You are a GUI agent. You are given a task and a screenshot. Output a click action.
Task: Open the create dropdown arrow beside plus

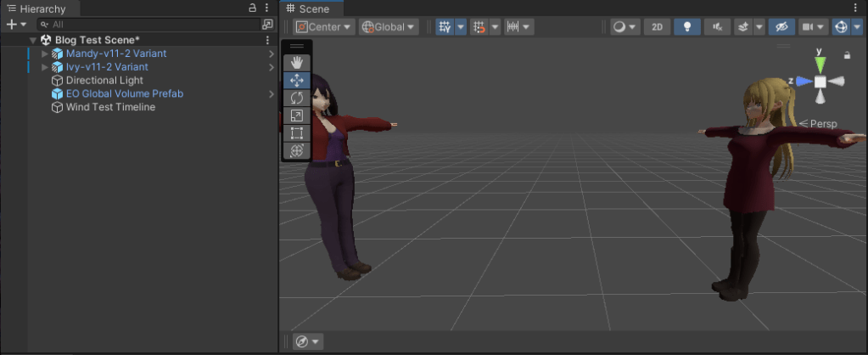23,25
